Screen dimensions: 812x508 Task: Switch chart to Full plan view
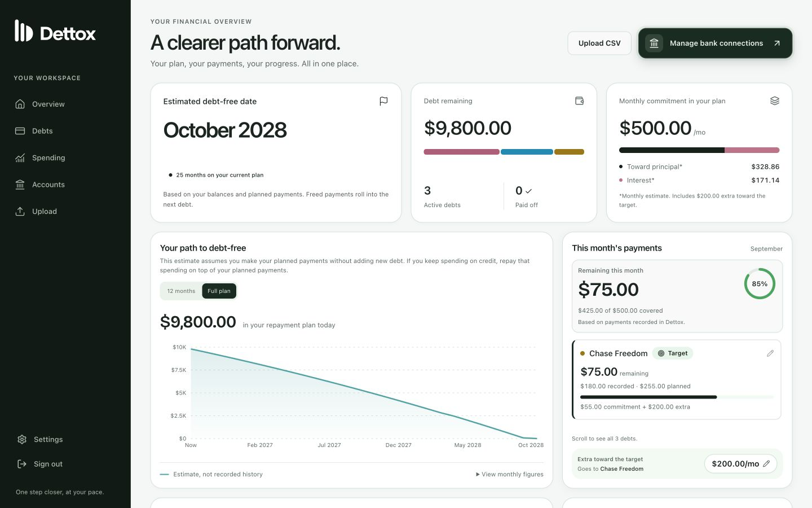pos(219,291)
